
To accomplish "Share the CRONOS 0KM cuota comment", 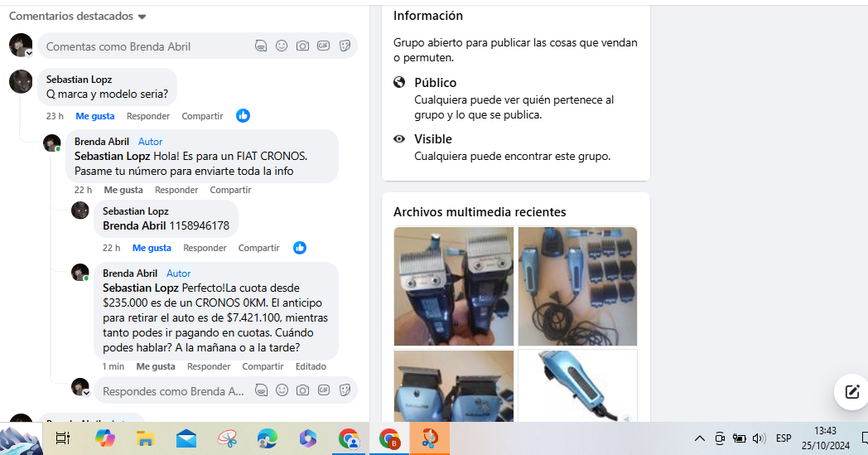I will pyautogui.click(x=263, y=366).
